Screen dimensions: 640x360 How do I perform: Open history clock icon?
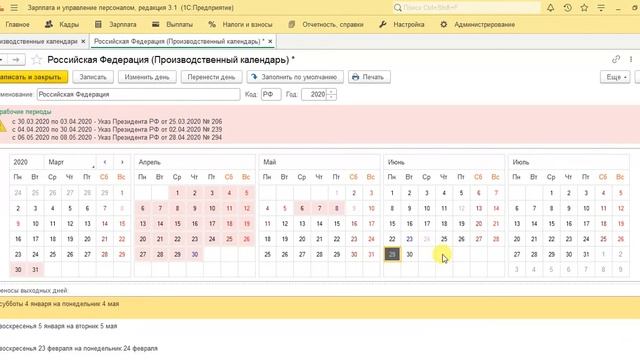567,7
